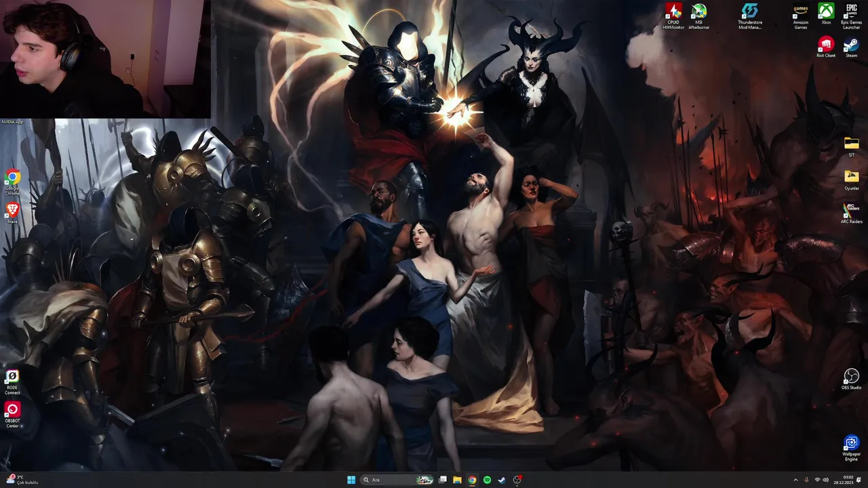This screenshot has width=868, height=488.
Task: Click the taskbar search box Ara
Action: click(x=398, y=480)
